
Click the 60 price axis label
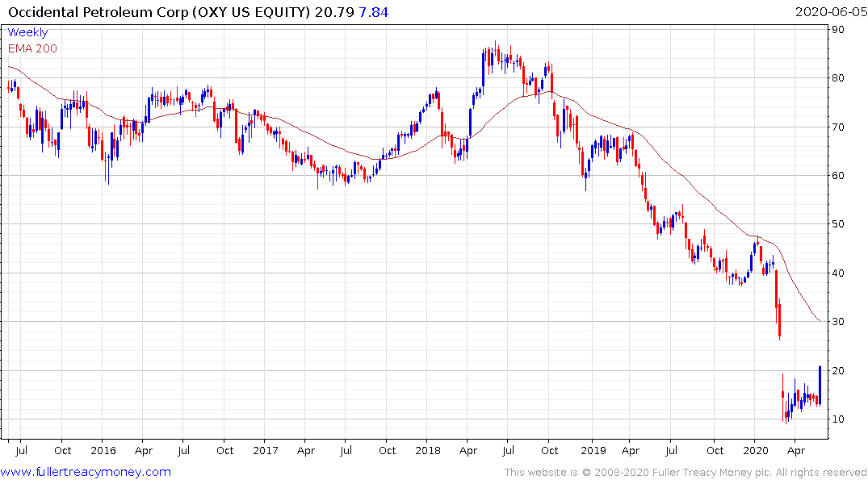(x=838, y=175)
